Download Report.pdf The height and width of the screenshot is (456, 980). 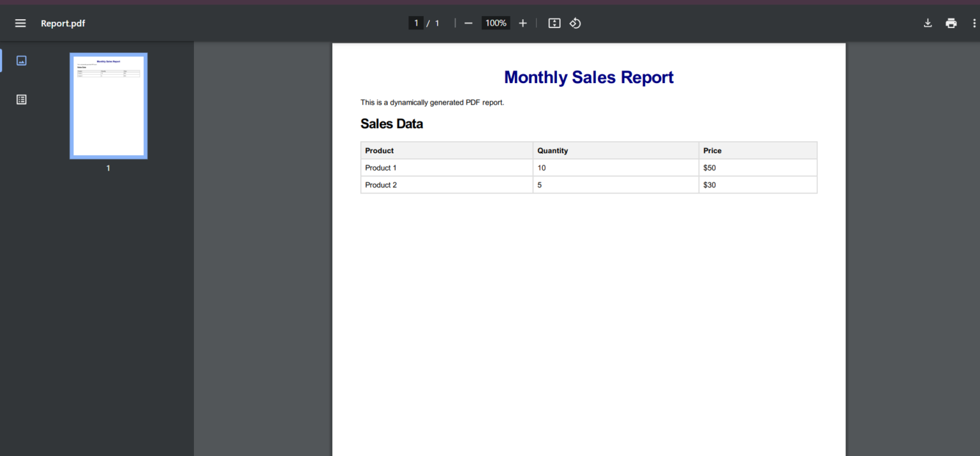[928, 23]
